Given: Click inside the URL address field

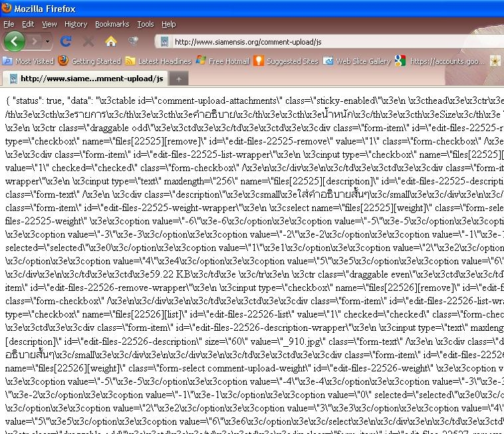Looking at the screenshot, I should pos(332,42).
